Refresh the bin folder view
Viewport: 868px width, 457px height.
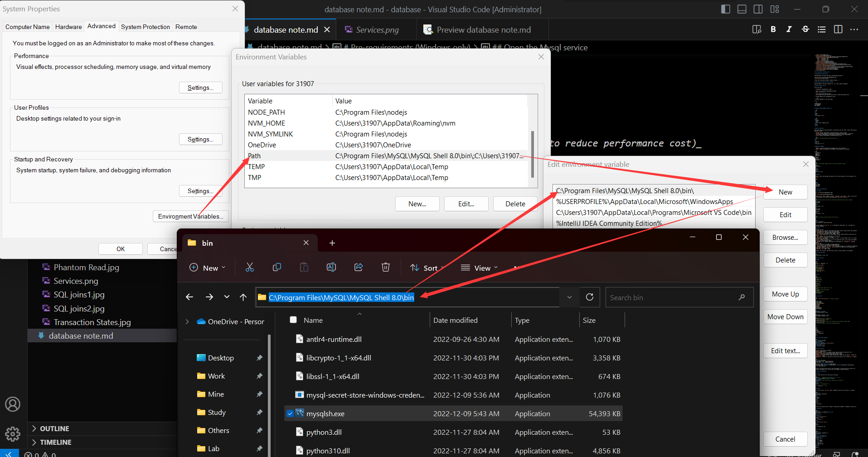pos(590,297)
